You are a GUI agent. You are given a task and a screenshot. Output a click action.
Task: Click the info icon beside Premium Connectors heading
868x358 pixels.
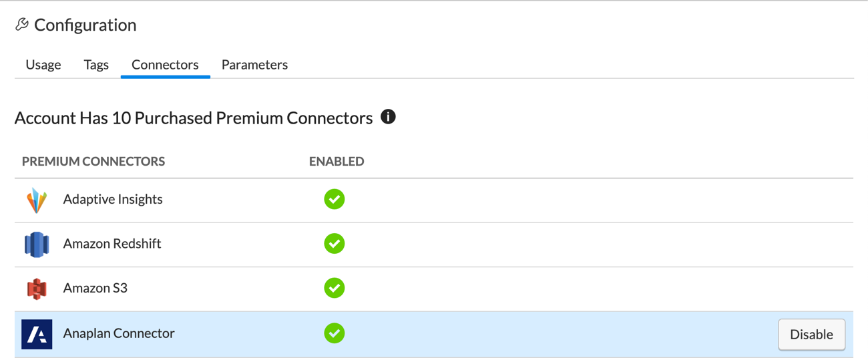point(388,117)
